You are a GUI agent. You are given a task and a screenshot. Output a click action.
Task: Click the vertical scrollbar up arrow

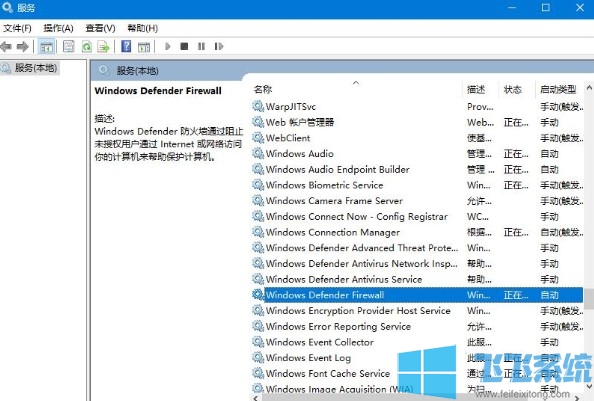point(589,88)
